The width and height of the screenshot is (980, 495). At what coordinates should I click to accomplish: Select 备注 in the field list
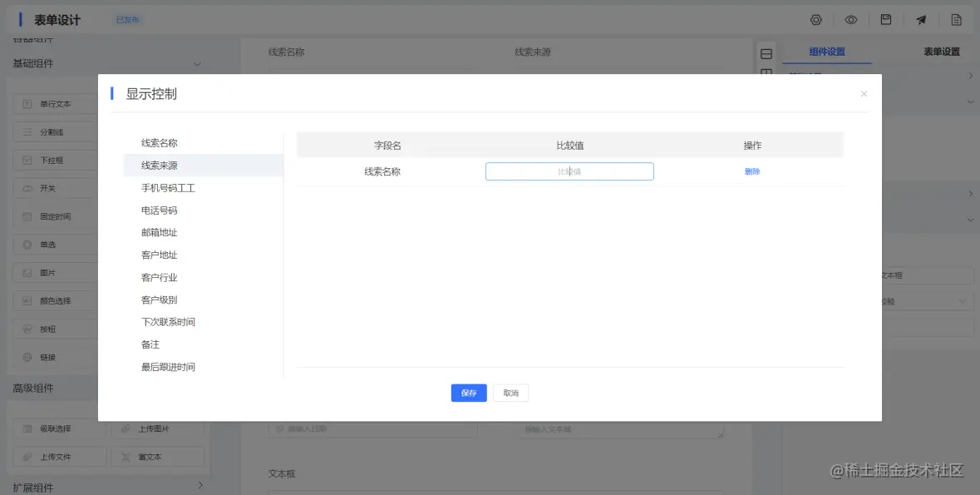point(203,344)
